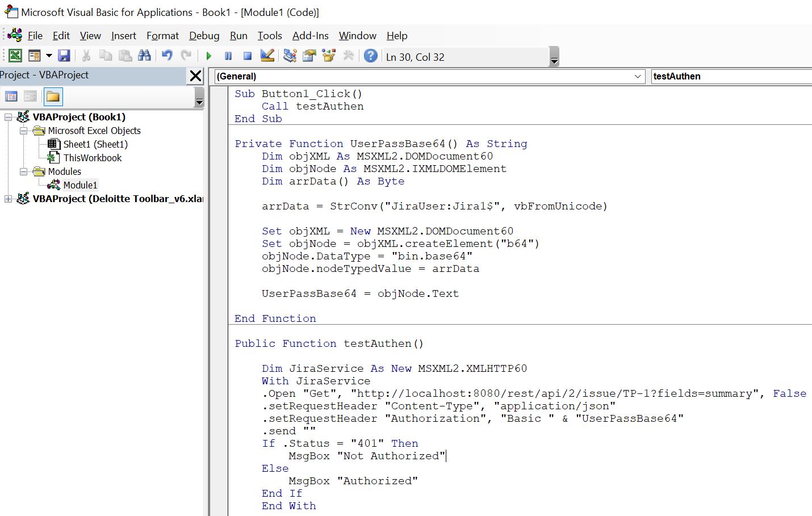The height and width of the screenshot is (516, 812).
Task: Open the Debug menu
Action: (204, 35)
